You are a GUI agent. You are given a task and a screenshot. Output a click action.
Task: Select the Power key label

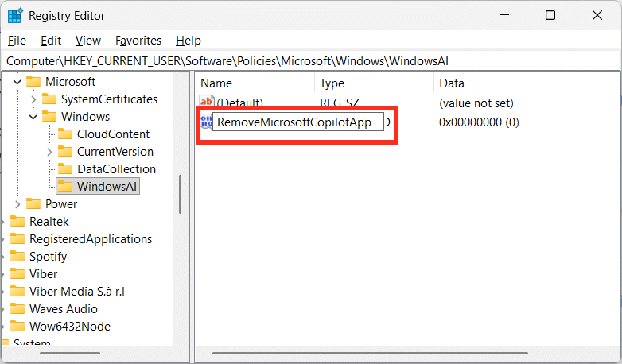coord(61,203)
